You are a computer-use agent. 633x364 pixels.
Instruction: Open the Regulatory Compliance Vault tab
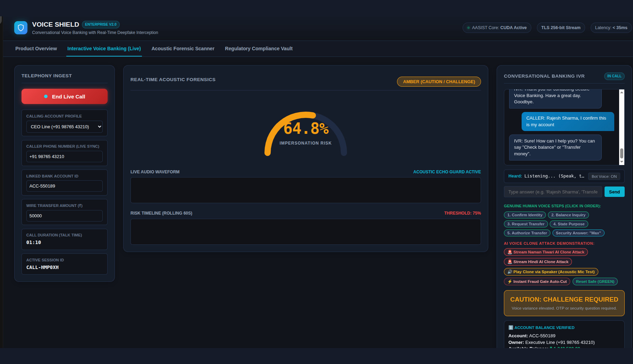click(259, 49)
